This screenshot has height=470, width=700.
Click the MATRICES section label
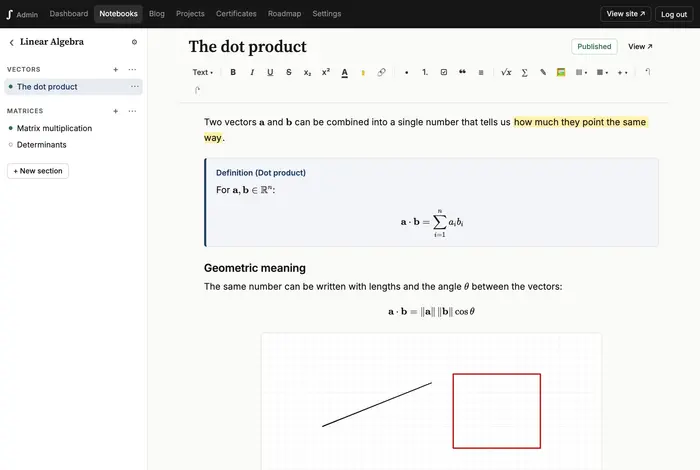(25, 111)
